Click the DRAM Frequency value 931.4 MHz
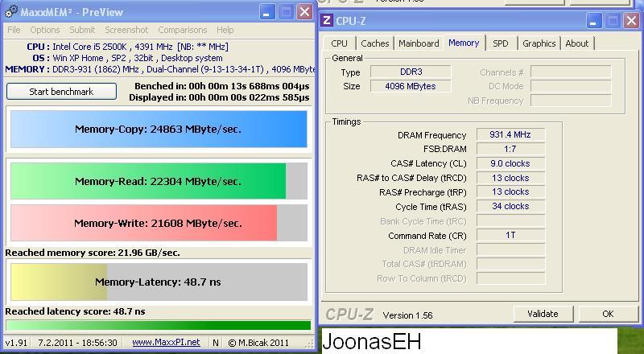 [510, 134]
